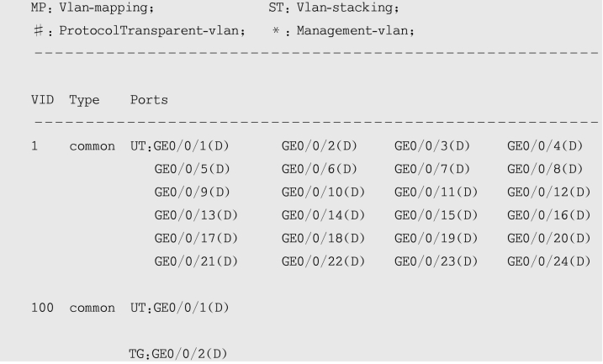Select port GE0/0/12(D)
603x364 pixels.
pyautogui.click(x=549, y=193)
